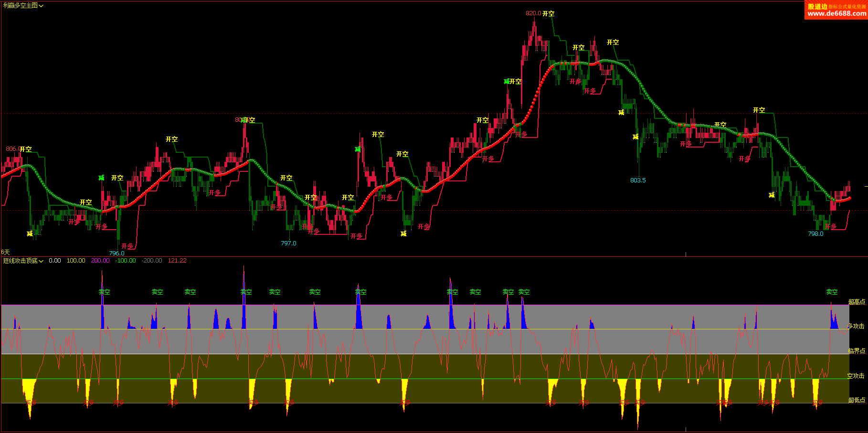The width and height of the screenshot is (868, 433).
Task: Open the www.de6688.com watermark link
Action: (x=836, y=13)
